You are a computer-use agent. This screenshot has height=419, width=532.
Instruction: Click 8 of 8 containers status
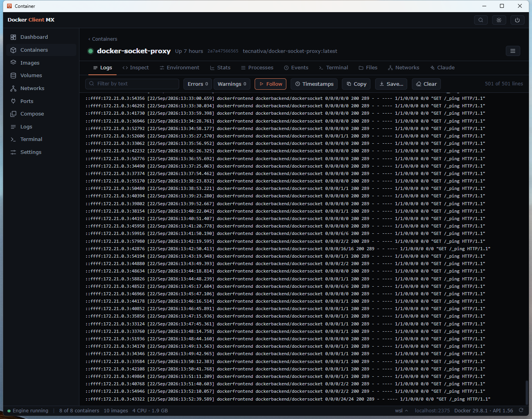[79, 411]
